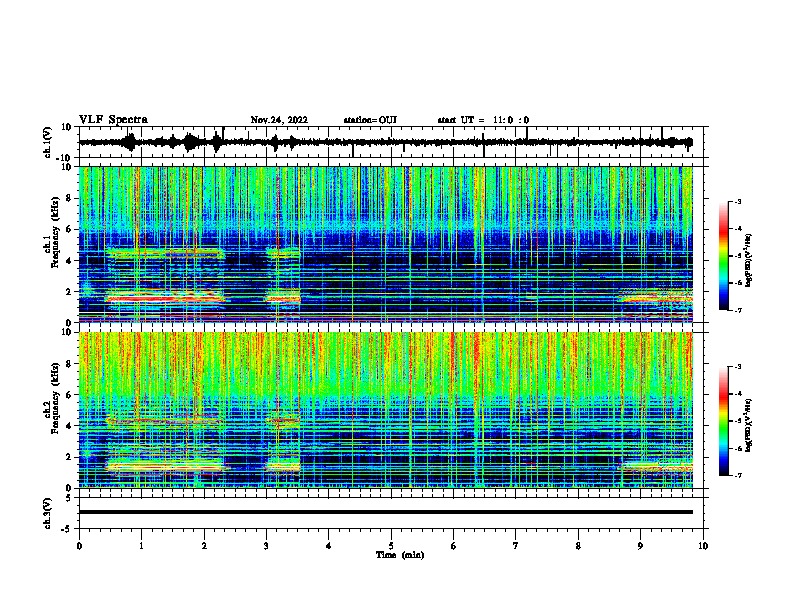The width and height of the screenshot is (792, 612).
Task: Click the ch.1 emission band starting near minute 9
Action: 655,299
